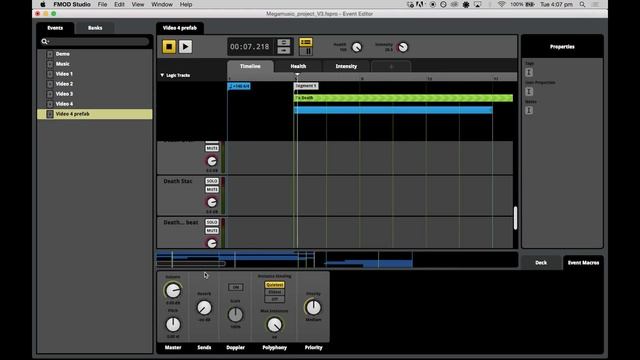This screenshot has width=640, height=360.
Task: Adjust the Death... beat track volume knob
Action: coord(212,243)
